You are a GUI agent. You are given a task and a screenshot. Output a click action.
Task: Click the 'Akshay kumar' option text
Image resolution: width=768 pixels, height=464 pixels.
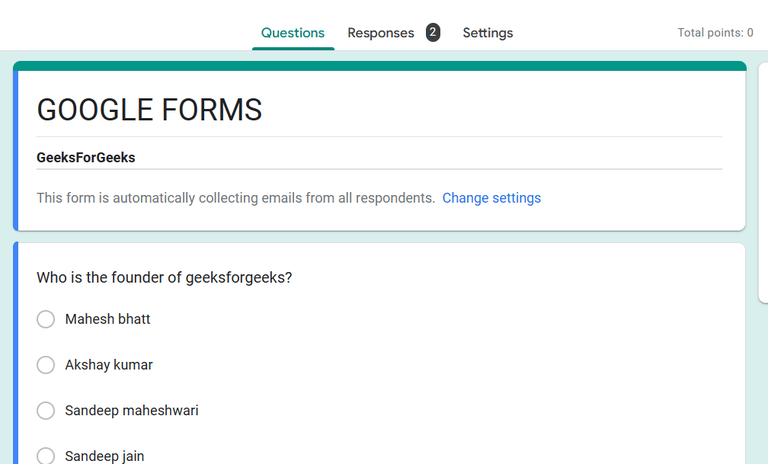coord(109,365)
